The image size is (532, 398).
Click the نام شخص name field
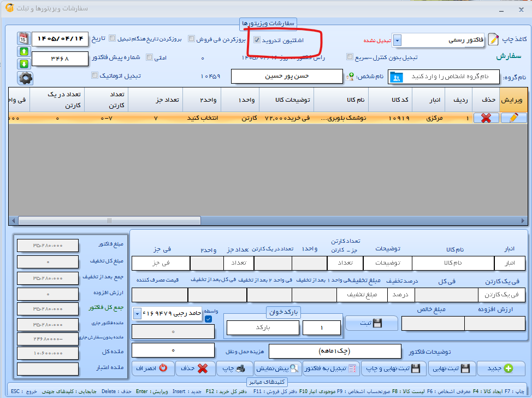[287, 76]
